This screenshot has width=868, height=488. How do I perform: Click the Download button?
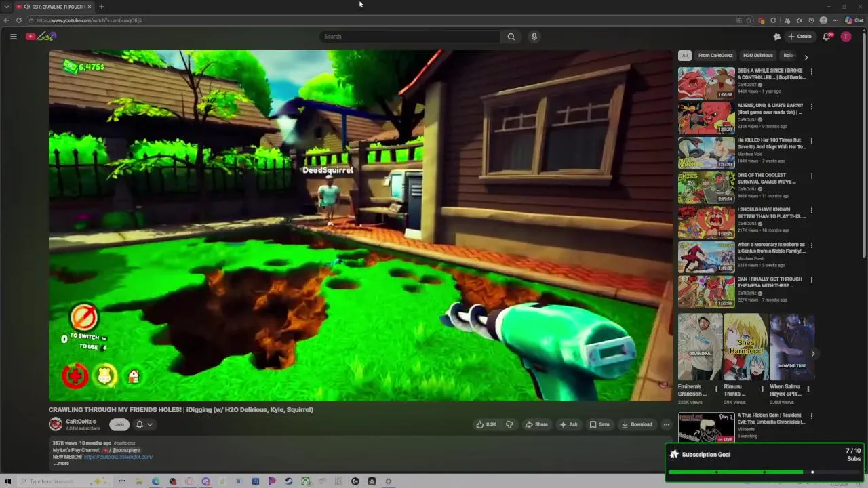(637, 424)
